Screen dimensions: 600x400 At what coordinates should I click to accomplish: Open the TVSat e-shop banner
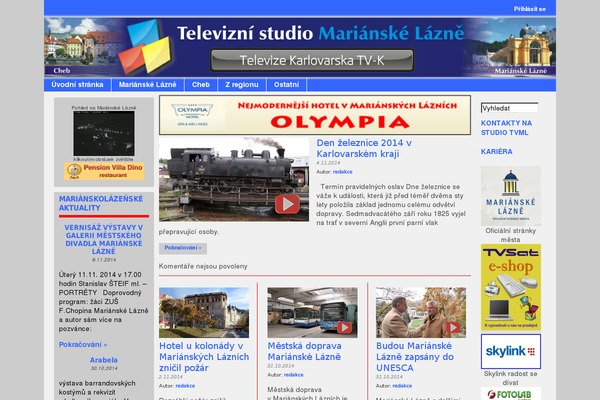click(x=511, y=287)
